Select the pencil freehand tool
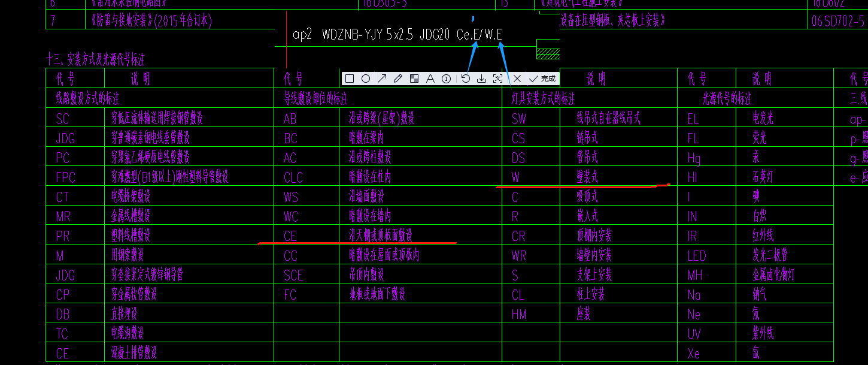868x365 pixels. point(397,79)
